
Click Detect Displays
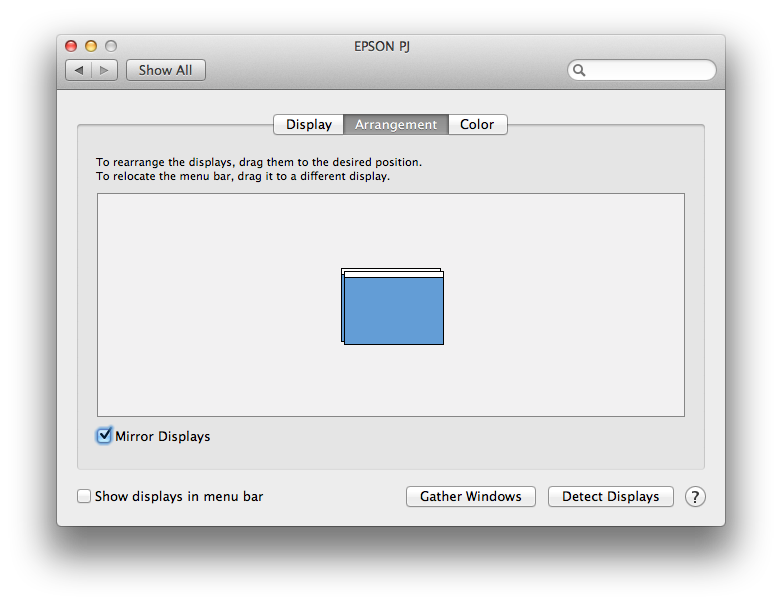click(x=611, y=497)
